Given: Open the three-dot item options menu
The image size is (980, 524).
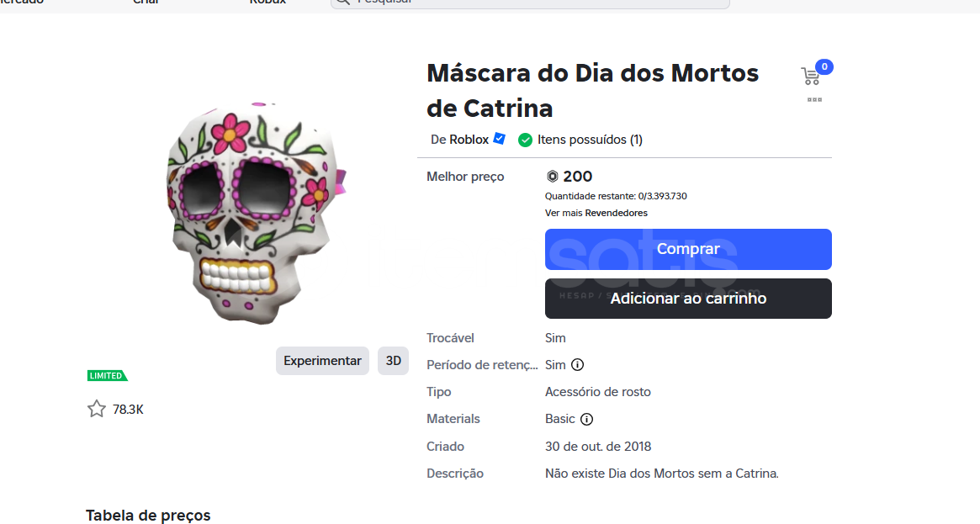Looking at the screenshot, I should point(814,99).
